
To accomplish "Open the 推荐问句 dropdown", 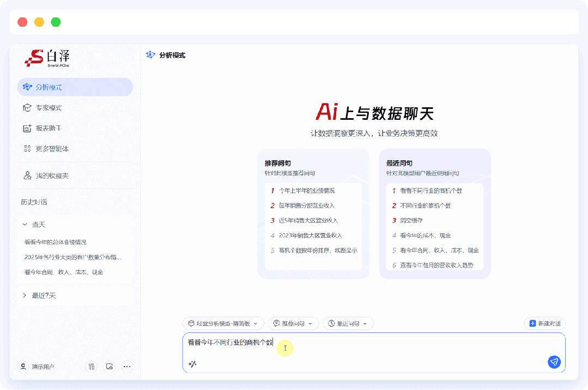I will pos(293,322).
